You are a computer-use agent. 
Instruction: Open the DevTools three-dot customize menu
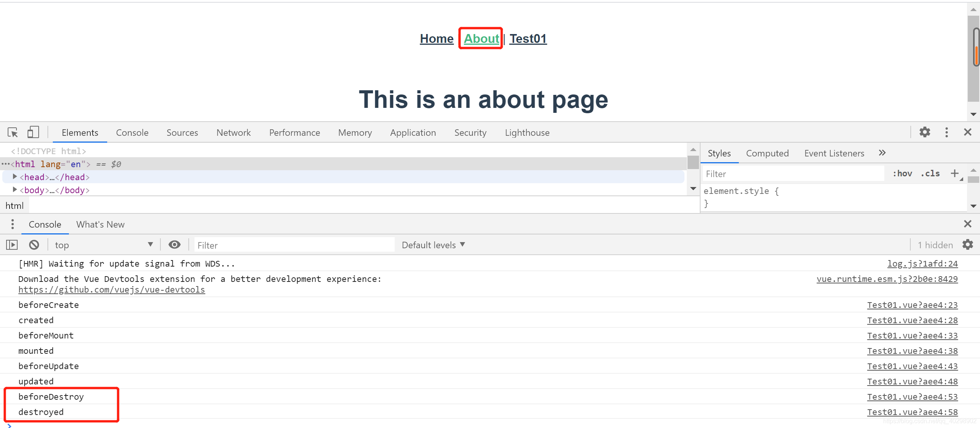(x=947, y=132)
